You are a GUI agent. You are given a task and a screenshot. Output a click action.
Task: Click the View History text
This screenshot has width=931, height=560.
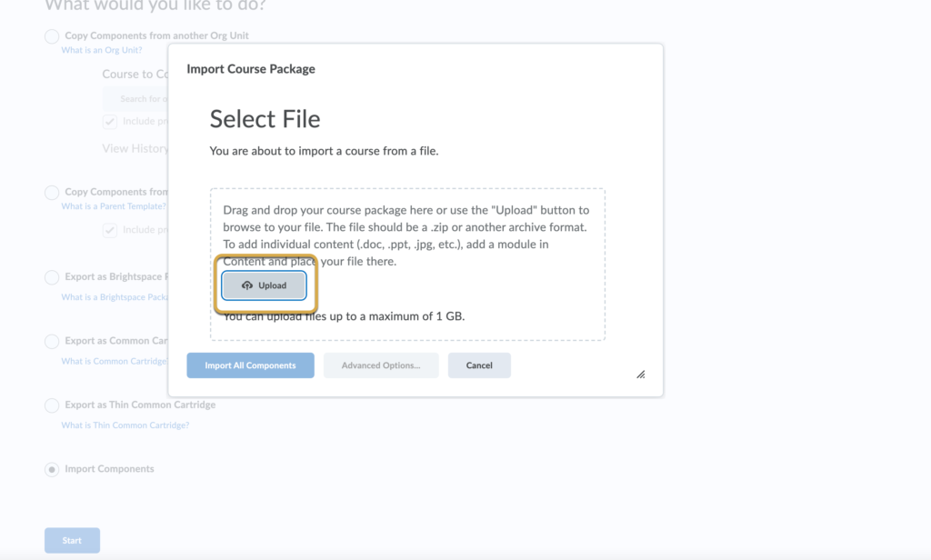(135, 148)
